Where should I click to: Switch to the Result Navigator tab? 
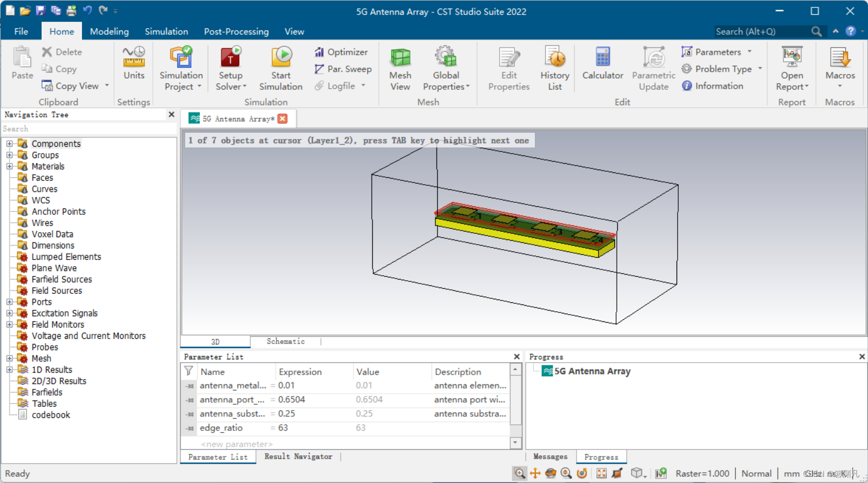tap(298, 456)
